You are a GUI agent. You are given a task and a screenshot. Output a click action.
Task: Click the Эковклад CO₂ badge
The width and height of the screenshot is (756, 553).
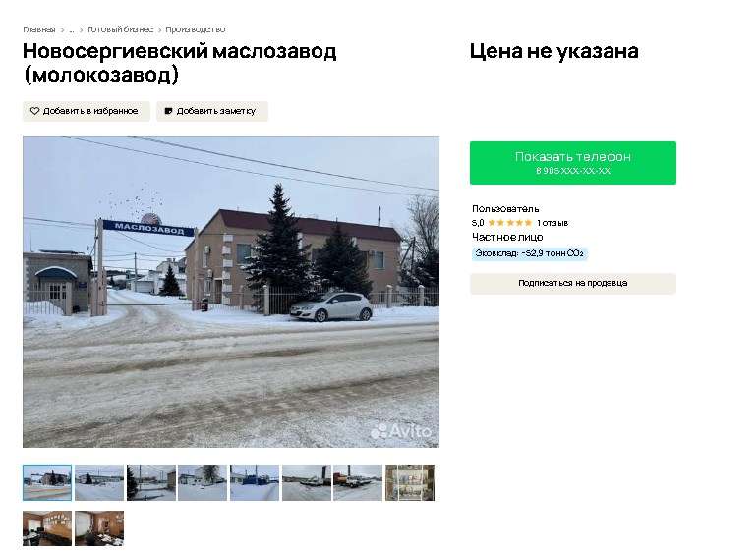click(529, 253)
